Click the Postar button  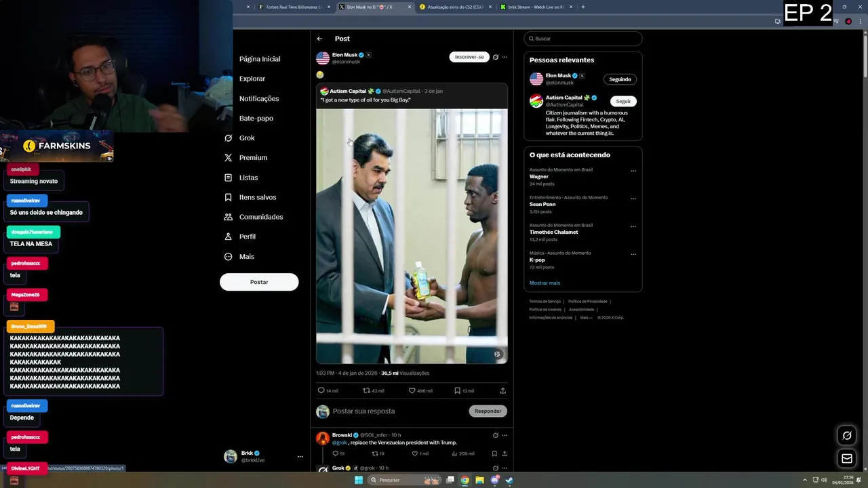coord(259,282)
